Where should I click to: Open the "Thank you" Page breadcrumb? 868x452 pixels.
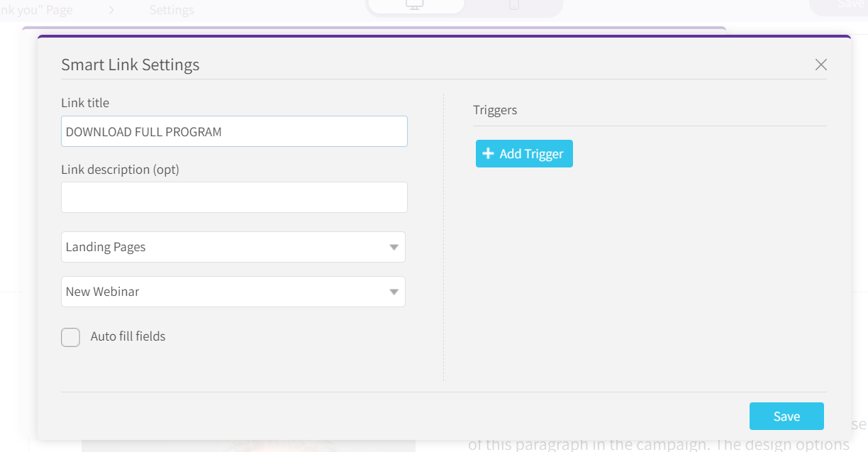37,10
